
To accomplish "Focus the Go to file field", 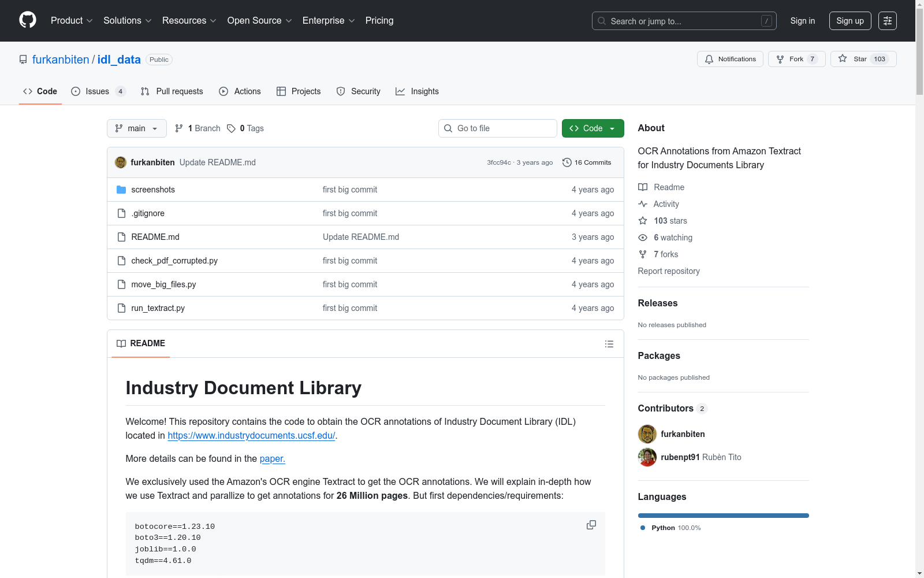I will pyautogui.click(x=498, y=128).
